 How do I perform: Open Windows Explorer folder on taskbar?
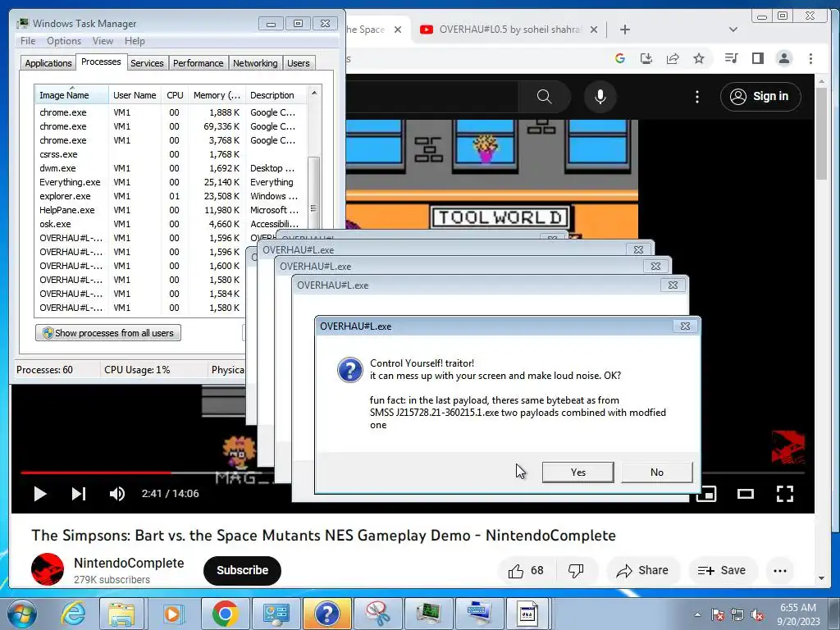121,614
